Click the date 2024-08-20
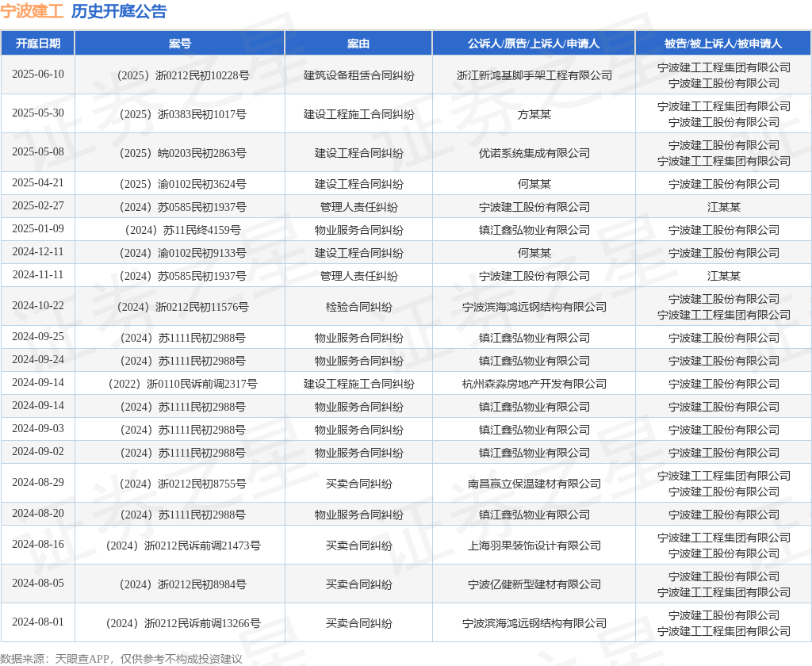This screenshot has height=666, width=812. [x=38, y=513]
